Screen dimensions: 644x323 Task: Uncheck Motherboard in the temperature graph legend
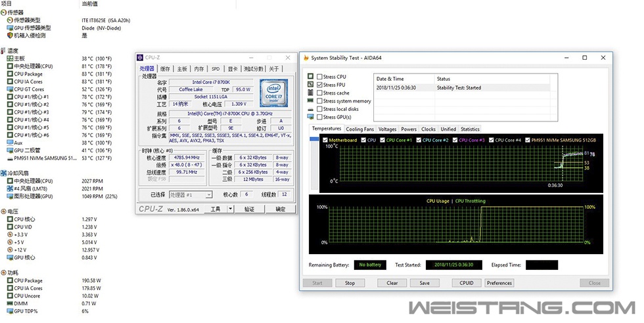click(326, 140)
